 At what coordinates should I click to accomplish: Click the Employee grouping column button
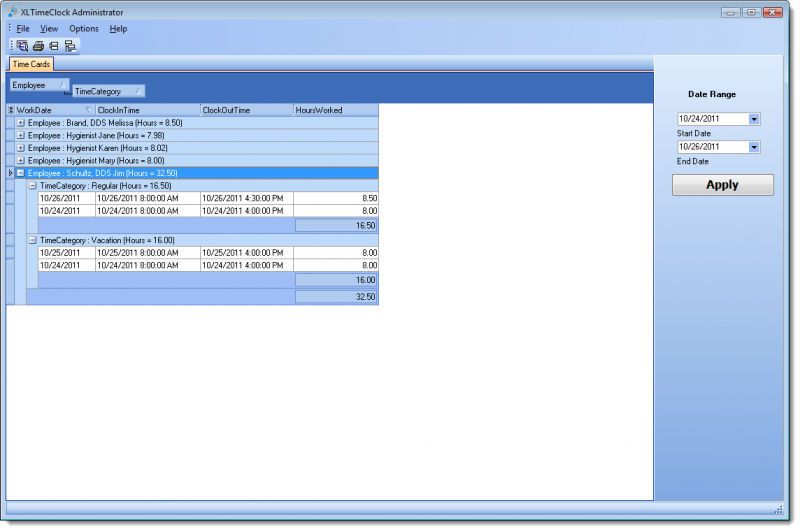[x=39, y=85]
